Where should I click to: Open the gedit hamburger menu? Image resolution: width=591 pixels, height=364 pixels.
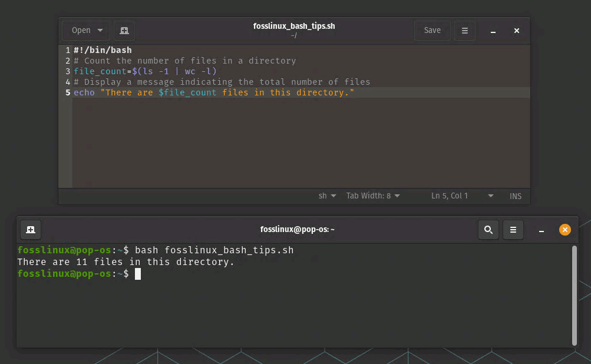[x=464, y=30]
